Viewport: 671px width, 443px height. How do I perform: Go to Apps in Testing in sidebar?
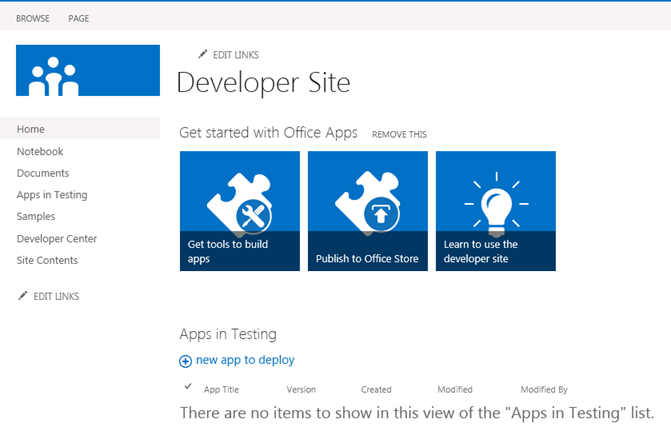point(52,195)
